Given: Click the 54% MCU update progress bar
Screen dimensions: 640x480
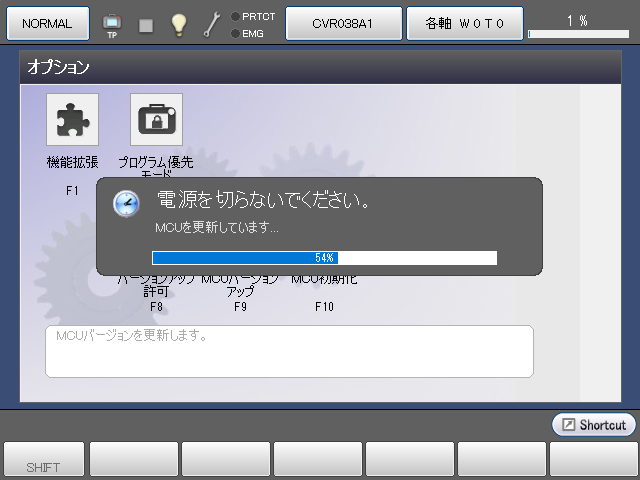Looking at the screenshot, I should point(324,258).
